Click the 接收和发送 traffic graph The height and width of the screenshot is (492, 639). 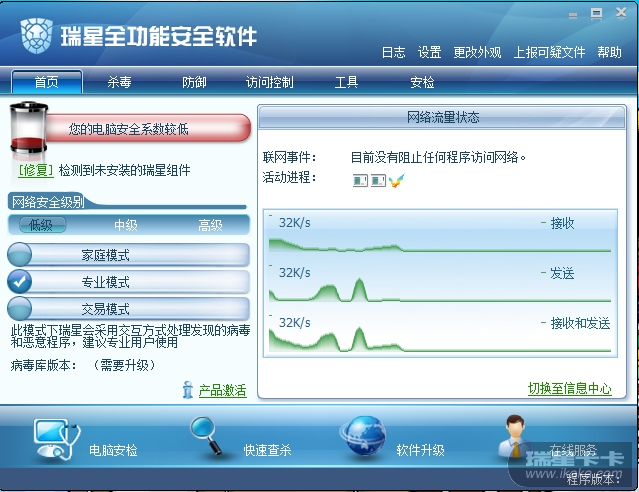(440, 333)
